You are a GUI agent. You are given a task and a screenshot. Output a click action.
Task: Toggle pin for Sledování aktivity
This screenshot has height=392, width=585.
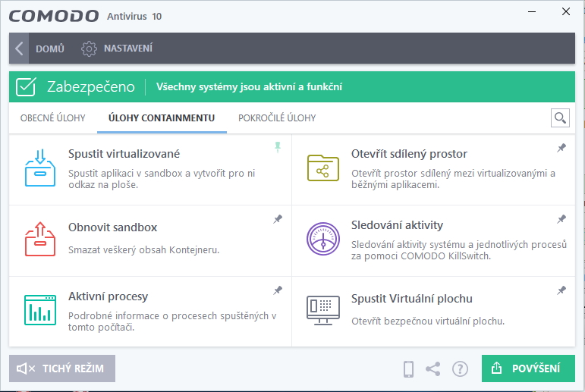(x=561, y=219)
